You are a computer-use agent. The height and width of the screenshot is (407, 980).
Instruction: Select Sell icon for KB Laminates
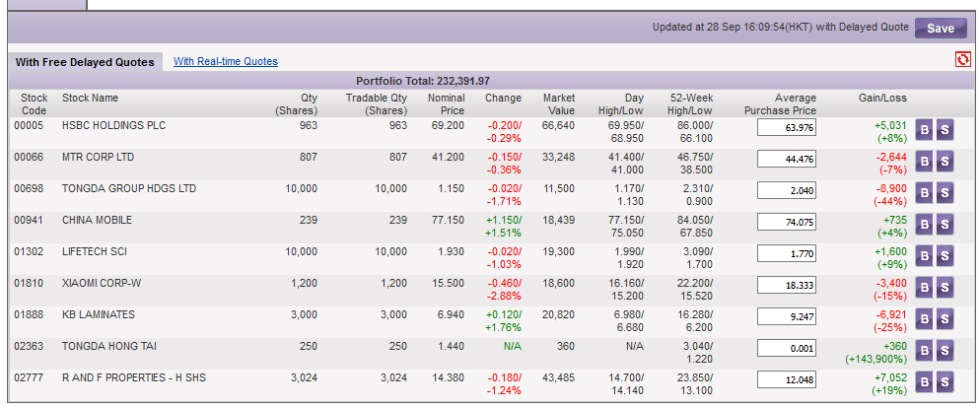pyautogui.click(x=945, y=320)
